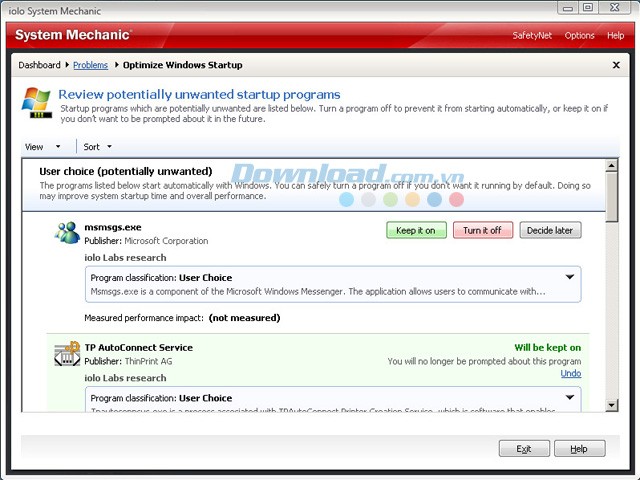Click the msmsgs.exe Messenger icon
Viewport: 640px width, 480px height.
[x=67, y=233]
